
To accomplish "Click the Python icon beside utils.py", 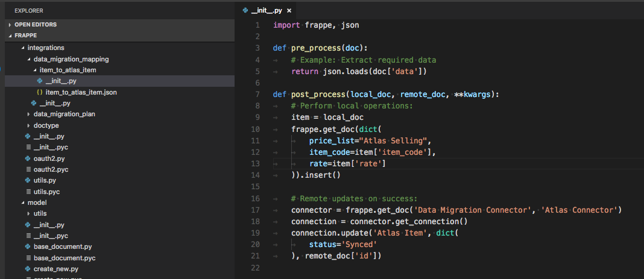I will [28, 180].
